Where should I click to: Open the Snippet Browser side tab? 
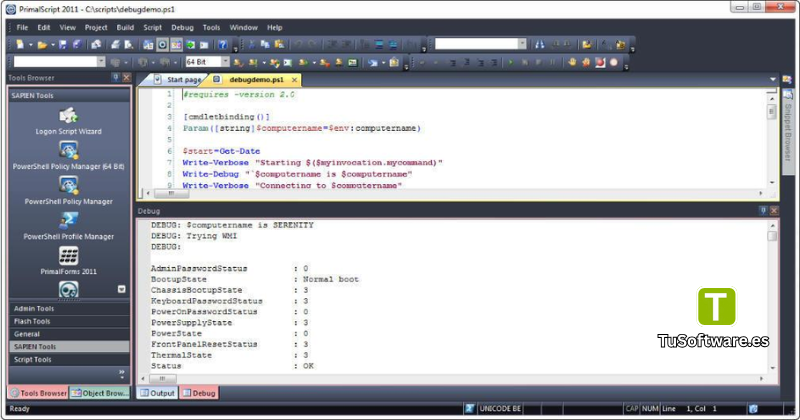pyautogui.click(x=788, y=132)
